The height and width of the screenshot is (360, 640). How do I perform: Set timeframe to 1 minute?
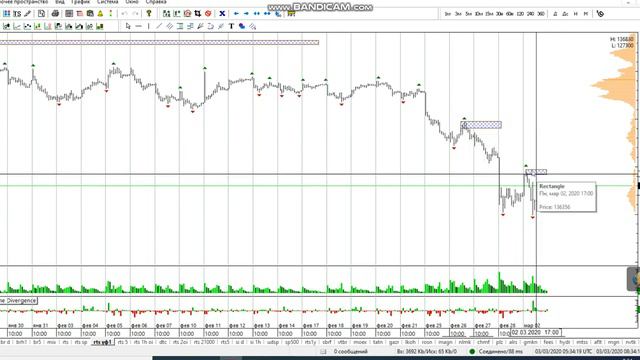(x=448, y=14)
